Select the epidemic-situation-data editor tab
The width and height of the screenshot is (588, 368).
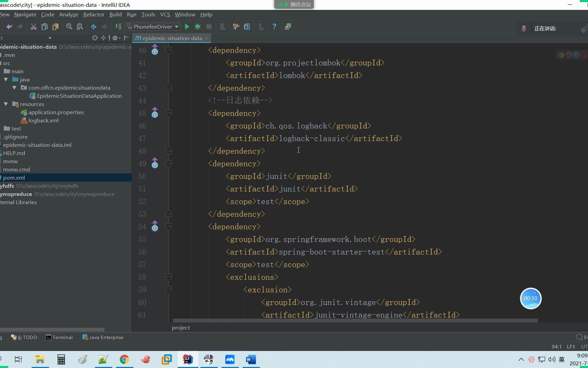(172, 38)
